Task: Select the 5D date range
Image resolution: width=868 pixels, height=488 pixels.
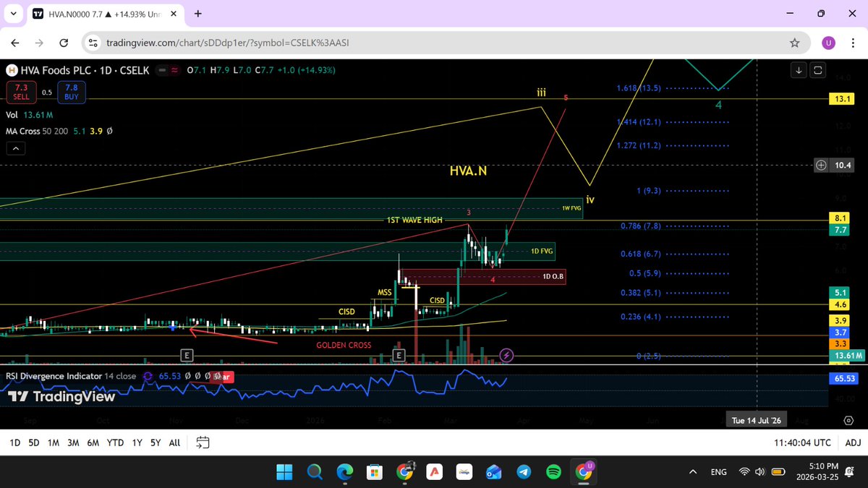Action: click(33, 442)
